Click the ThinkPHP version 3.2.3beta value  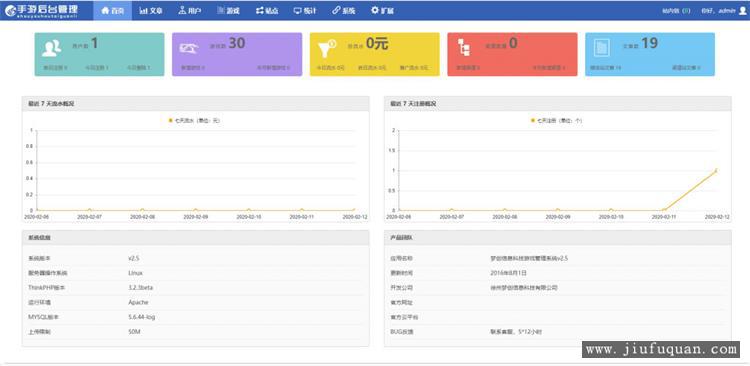tap(141, 288)
